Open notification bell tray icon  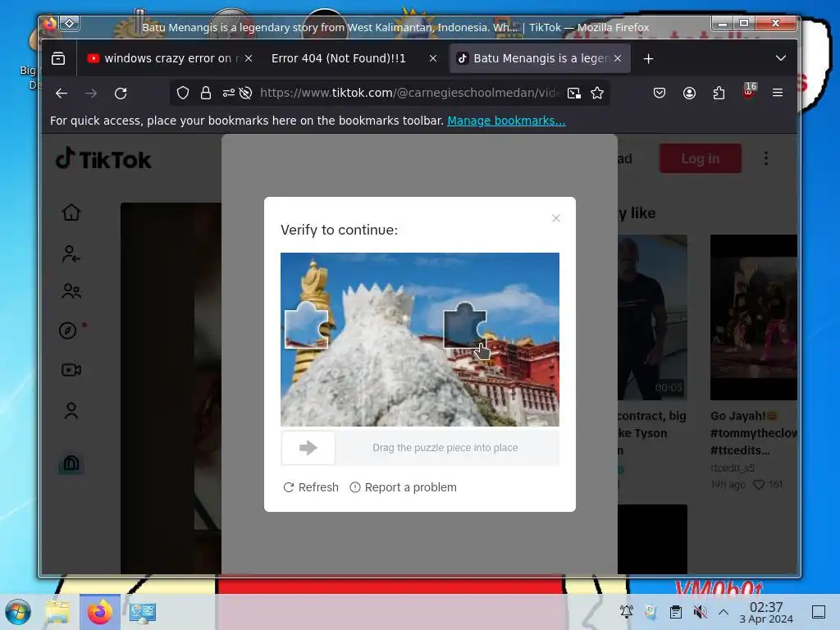point(626,611)
